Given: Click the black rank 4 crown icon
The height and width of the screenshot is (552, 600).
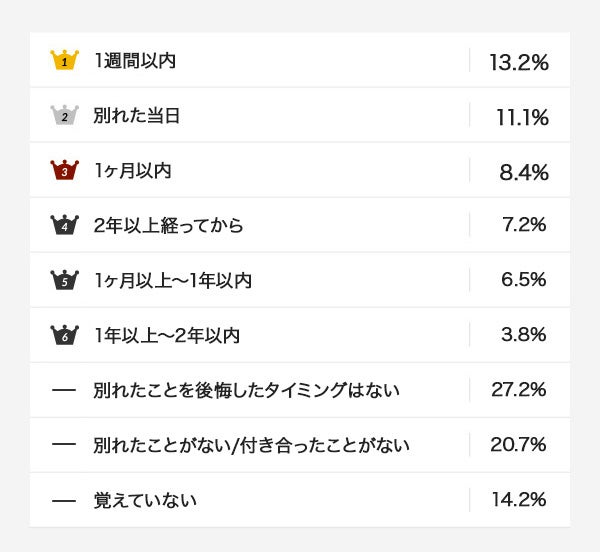Looking at the screenshot, I should [64, 225].
